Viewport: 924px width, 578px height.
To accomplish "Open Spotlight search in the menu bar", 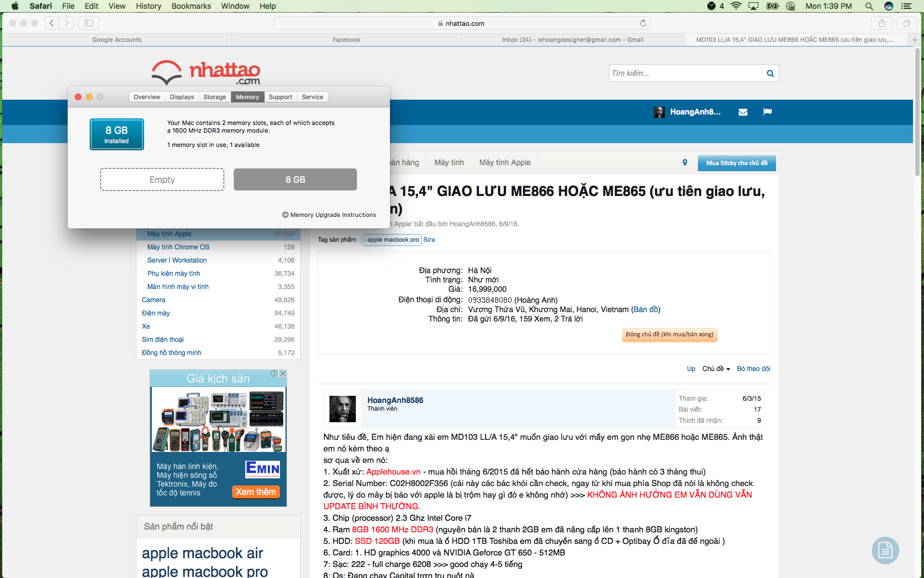I will click(869, 6).
